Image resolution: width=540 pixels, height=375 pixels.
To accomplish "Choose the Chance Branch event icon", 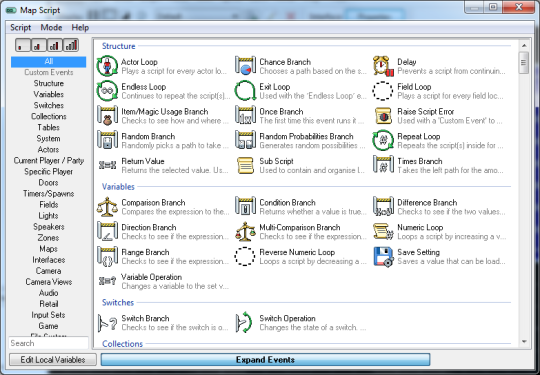I will 245,66.
